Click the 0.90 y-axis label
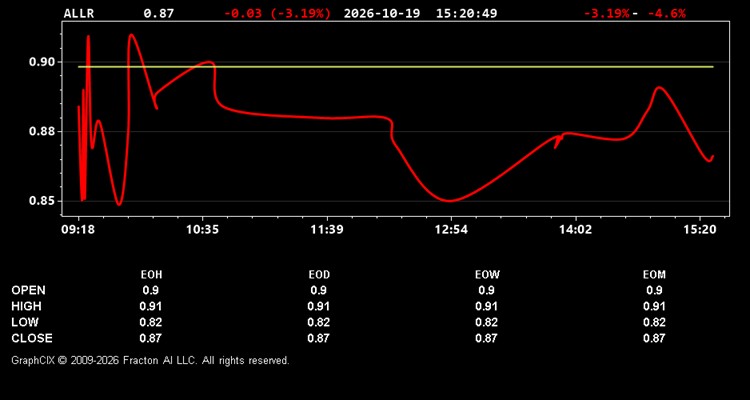 tap(43, 62)
